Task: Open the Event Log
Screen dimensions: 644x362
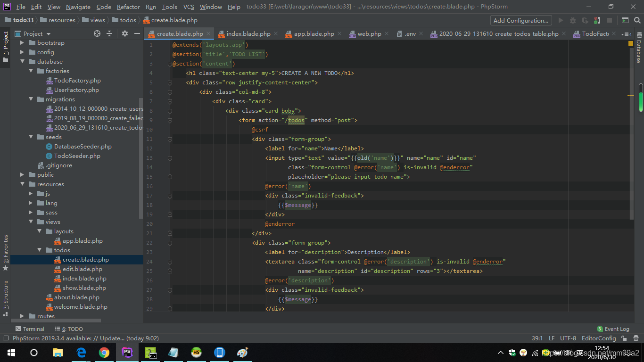Action: point(613,329)
